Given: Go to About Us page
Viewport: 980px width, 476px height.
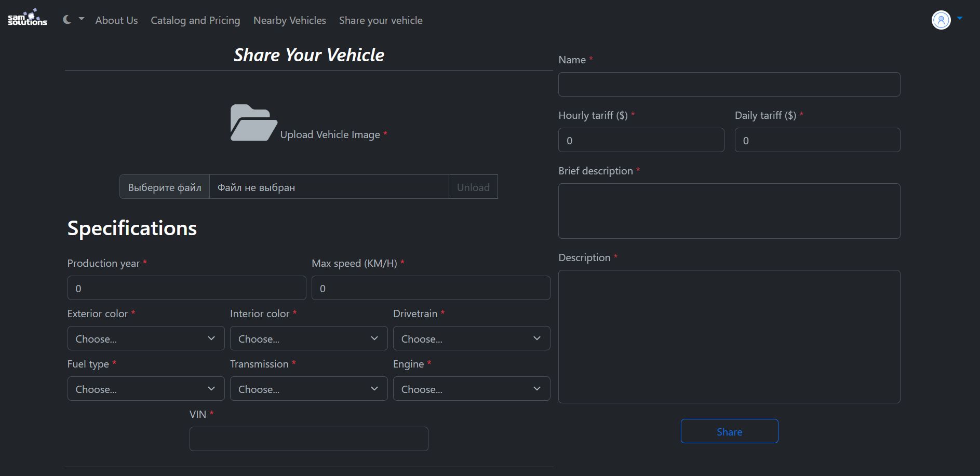Looking at the screenshot, I should pyautogui.click(x=116, y=20).
